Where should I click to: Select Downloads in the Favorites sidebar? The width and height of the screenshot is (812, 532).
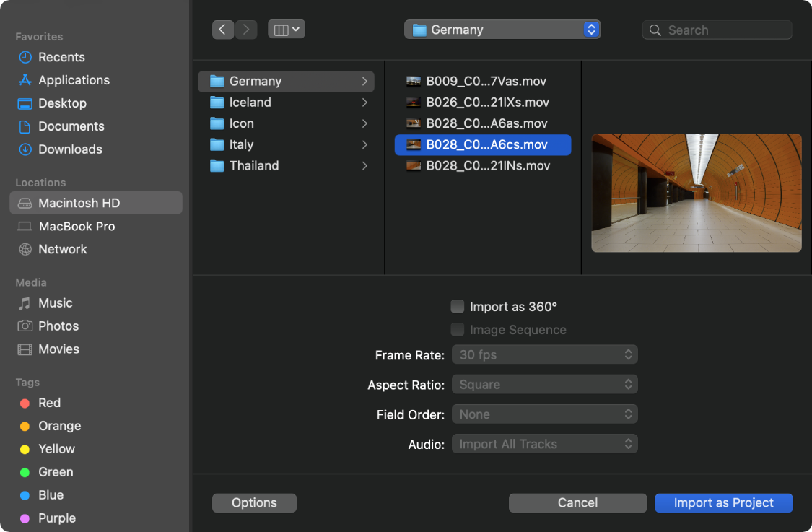click(70, 149)
